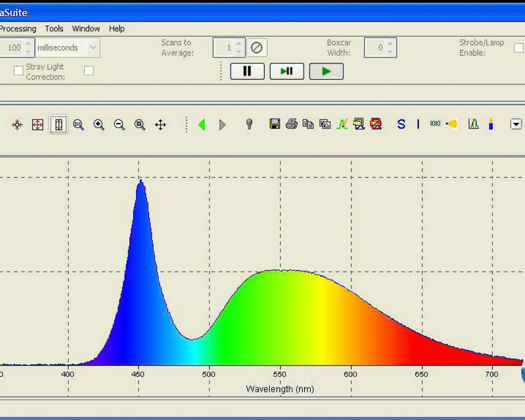Open the Help menu
This screenshot has height=420, width=525.
click(116, 29)
